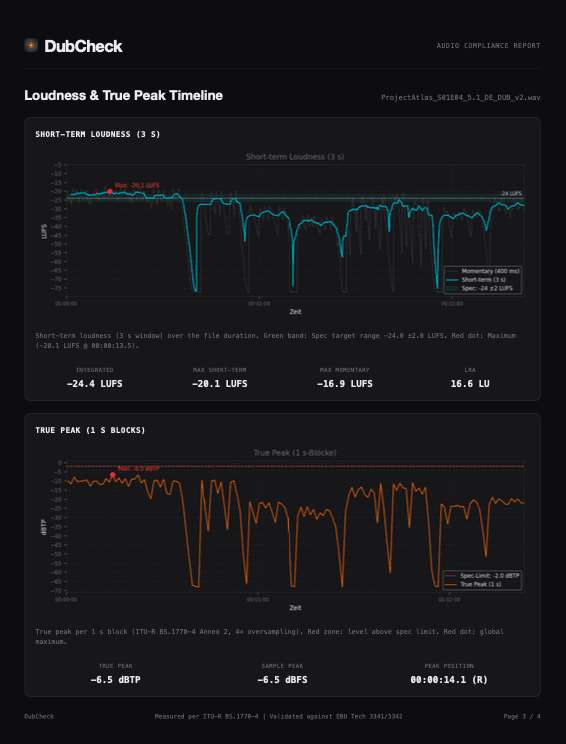Click the footer 'DubCheck' text
566x744 pixels.
coord(39,716)
